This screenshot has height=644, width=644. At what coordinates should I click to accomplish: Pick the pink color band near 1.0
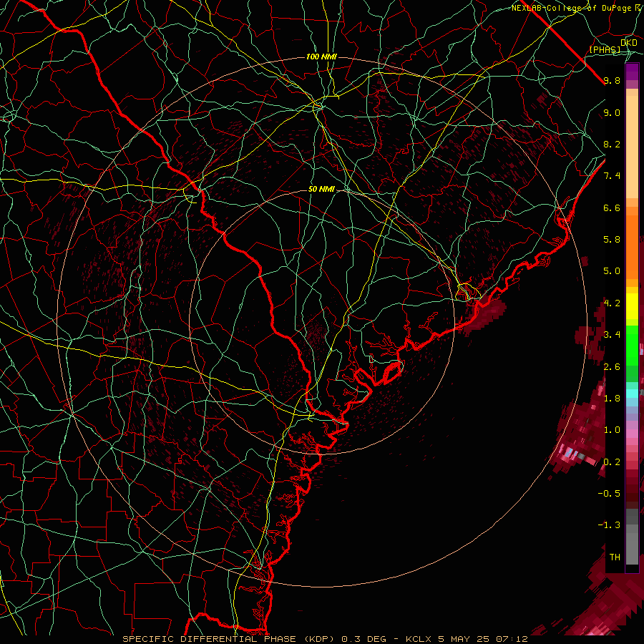632,434
